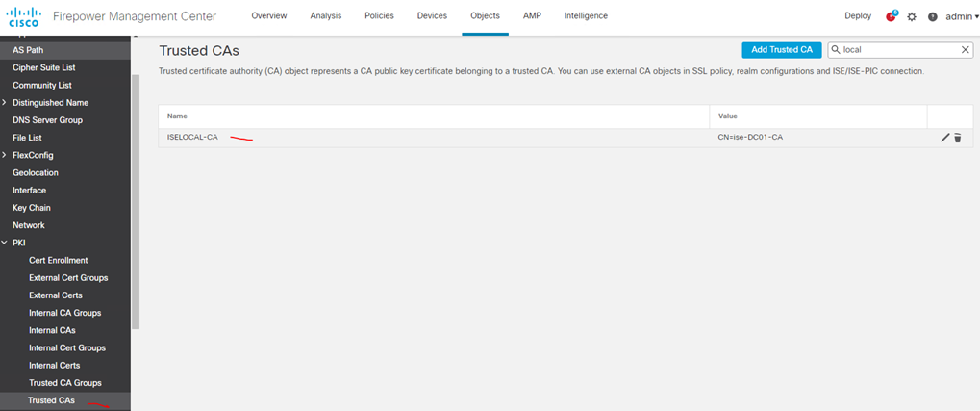Click the Firepower Management Center title

135,17
